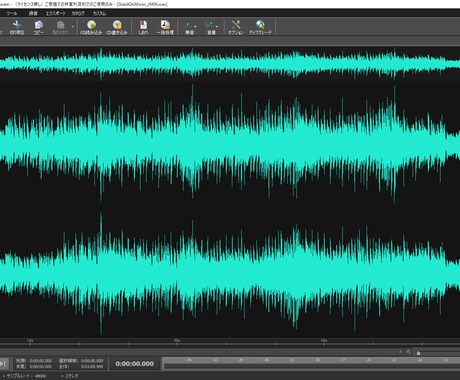Image resolution: width=460 pixels, height=380 pixels.
Task: Click the 10s marker on the timeline ruler
Action: 30,341
